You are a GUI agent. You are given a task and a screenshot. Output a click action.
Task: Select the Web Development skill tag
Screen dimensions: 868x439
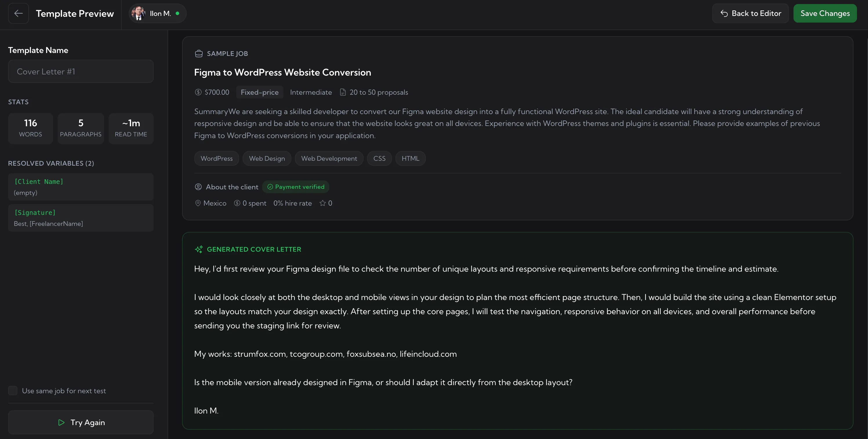[x=329, y=158]
